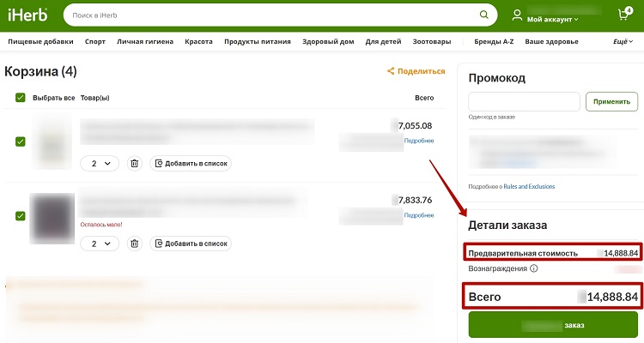Click the first product thumbnail
The width and height of the screenshot is (644, 343).
(x=52, y=142)
